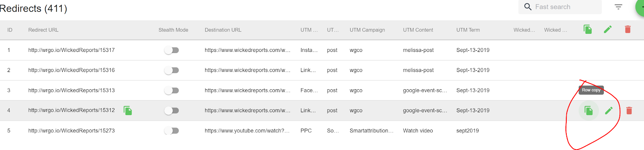Open link http://wrgo.io/WickedReports/15317
The height and width of the screenshot is (150, 644).
coord(71,50)
